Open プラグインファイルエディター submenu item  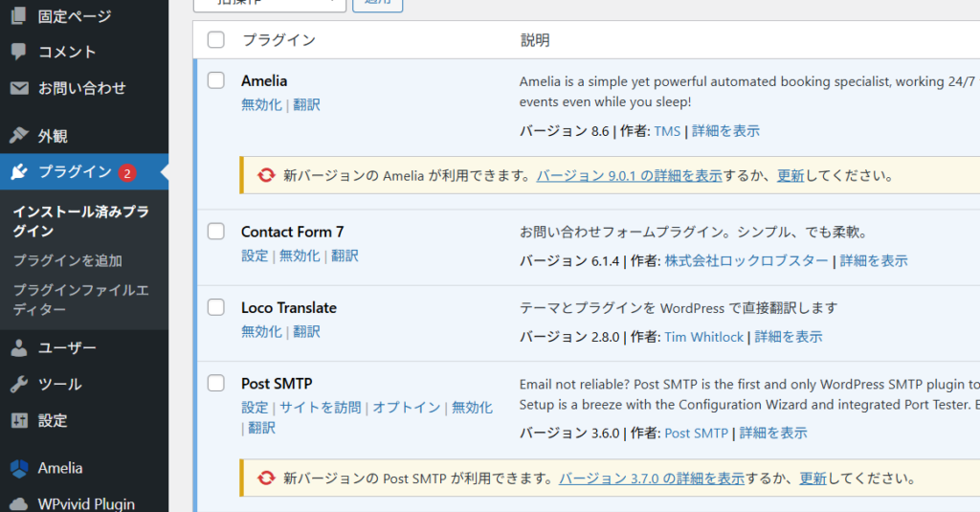click(x=80, y=300)
